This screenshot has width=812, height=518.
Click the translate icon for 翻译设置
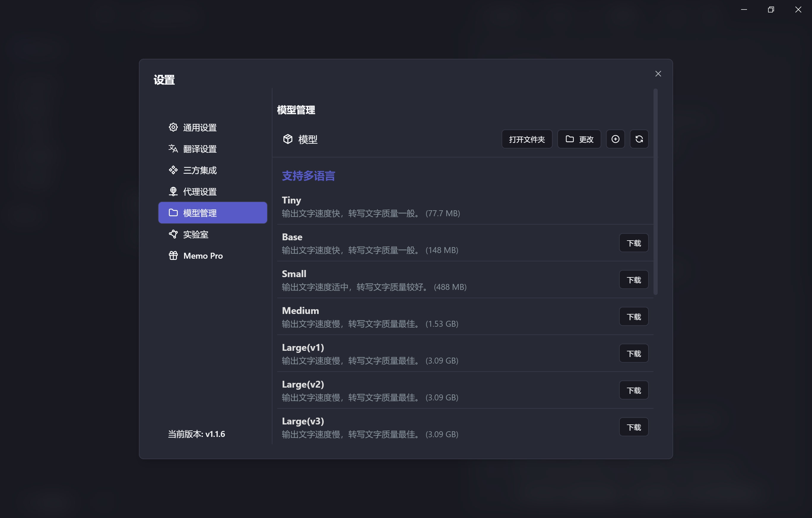coord(173,149)
